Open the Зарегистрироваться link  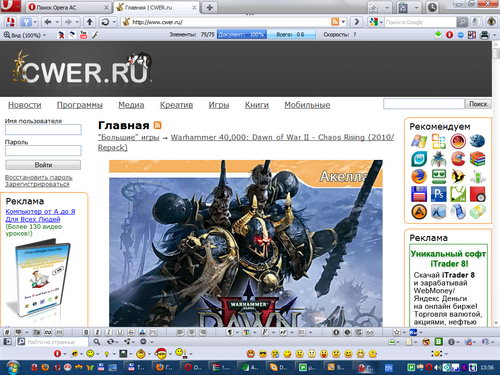pos(37,184)
